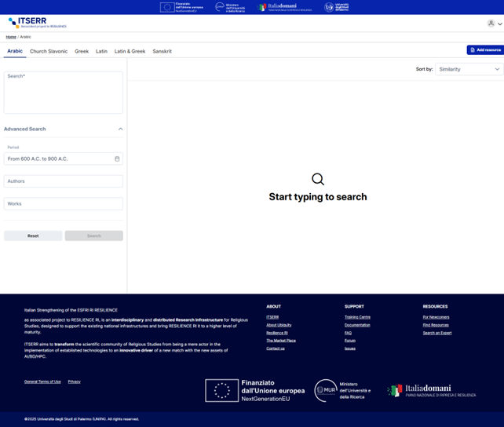Image resolution: width=504 pixels, height=427 pixels.
Task: Click into the Authors input field
Action: 63,181
